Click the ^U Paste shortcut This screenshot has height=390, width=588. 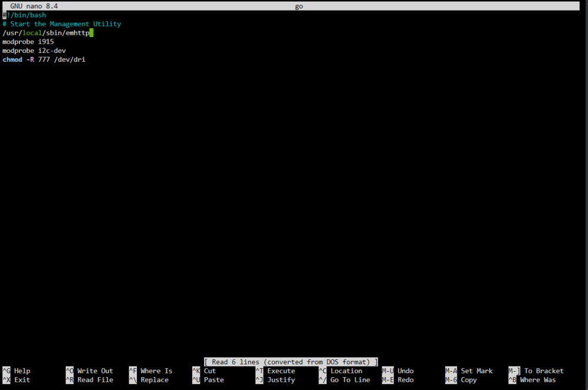[x=208, y=380]
